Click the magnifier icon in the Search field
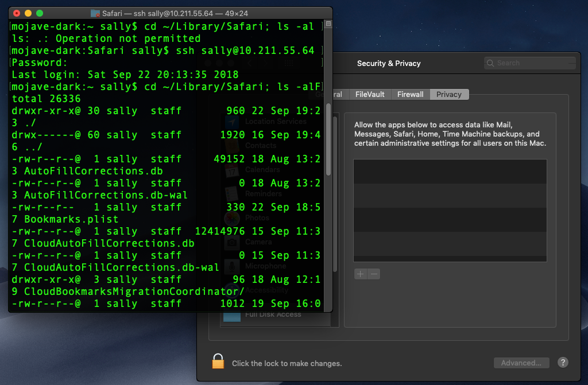Image resolution: width=588 pixels, height=385 pixels. pyautogui.click(x=490, y=63)
